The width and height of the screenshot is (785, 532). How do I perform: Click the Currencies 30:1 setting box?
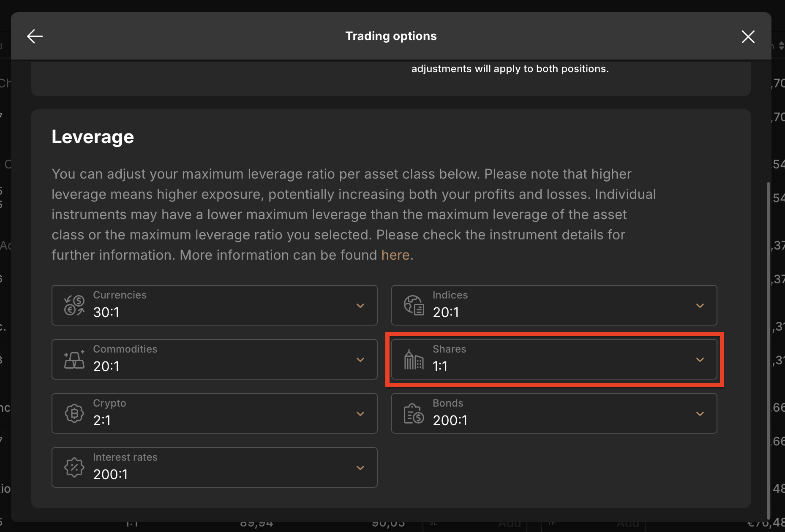tap(214, 305)
